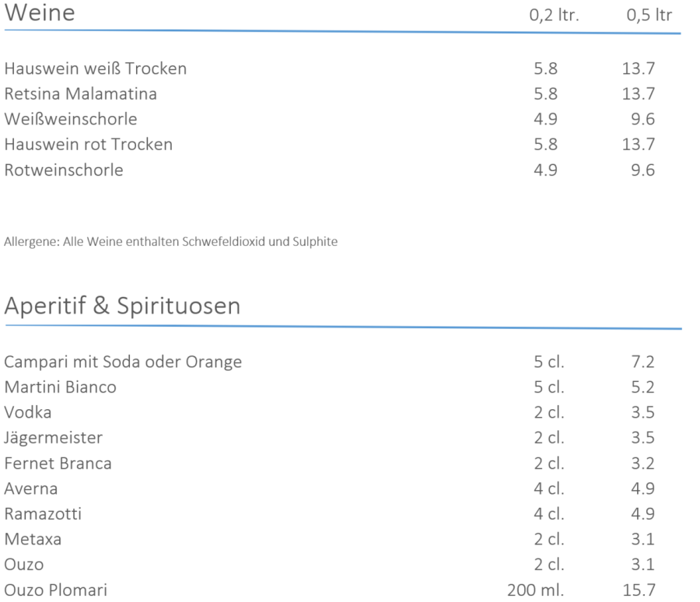Click the 15.7 price for Ouzo Plomari
This screenshot has height=602, width=700.
coord(638,590)
